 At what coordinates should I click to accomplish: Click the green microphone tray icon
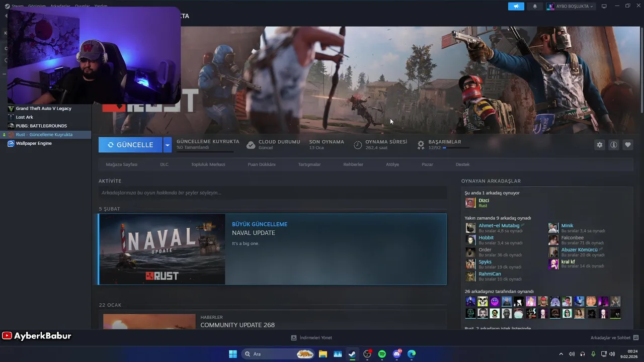pos(593,354)
